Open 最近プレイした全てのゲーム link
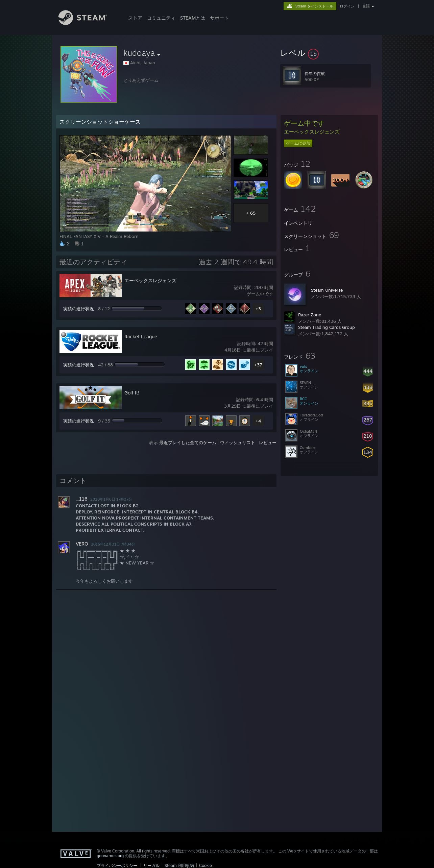This screenshot has width=434, height=868. click(188, 443)
